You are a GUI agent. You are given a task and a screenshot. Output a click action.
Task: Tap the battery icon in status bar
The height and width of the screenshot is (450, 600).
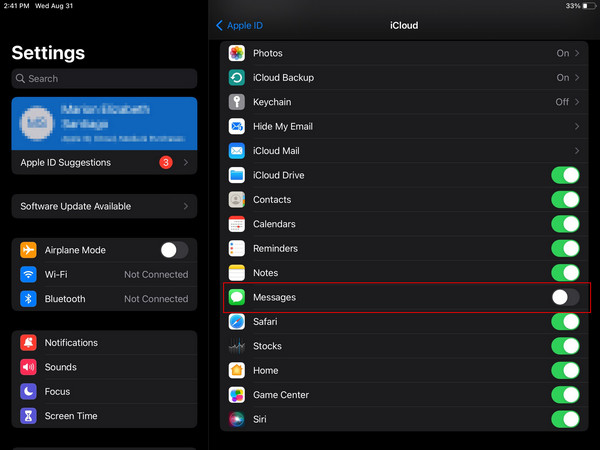[589, 6]
